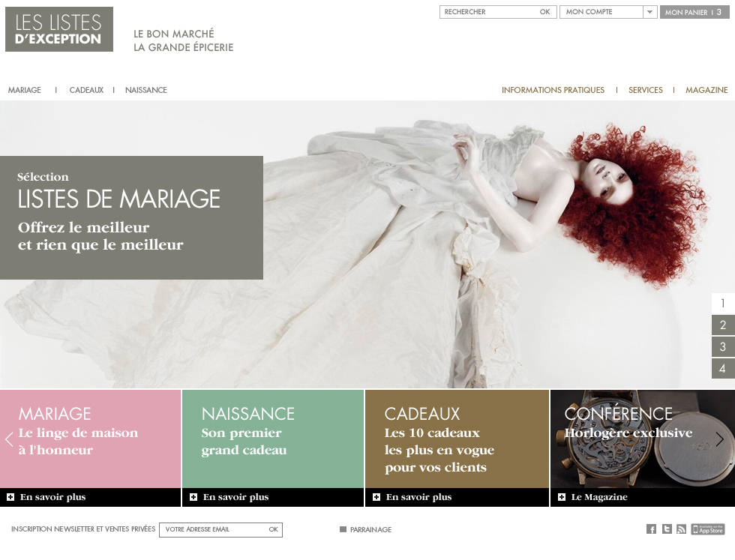Switch to slide 3 of carousel
The height and width of the screenshot is (560, 735).
(x=723, y=347)
